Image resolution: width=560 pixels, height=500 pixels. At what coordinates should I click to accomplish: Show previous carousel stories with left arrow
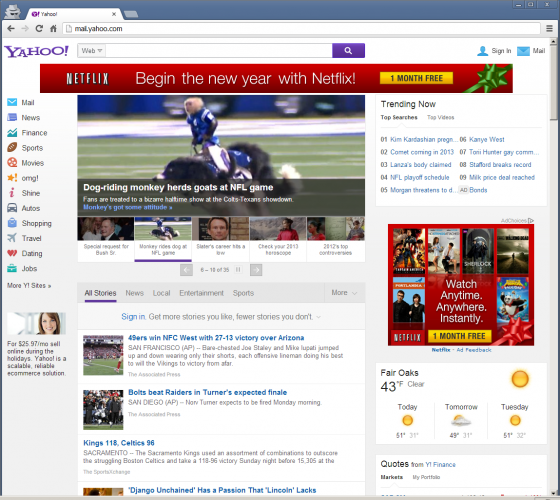click(x=186, y=270)
